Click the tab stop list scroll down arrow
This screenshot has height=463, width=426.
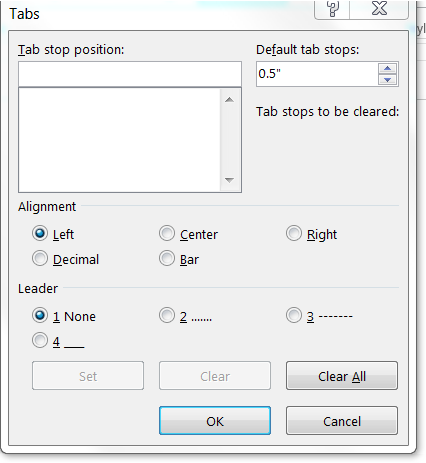point(229,180)
